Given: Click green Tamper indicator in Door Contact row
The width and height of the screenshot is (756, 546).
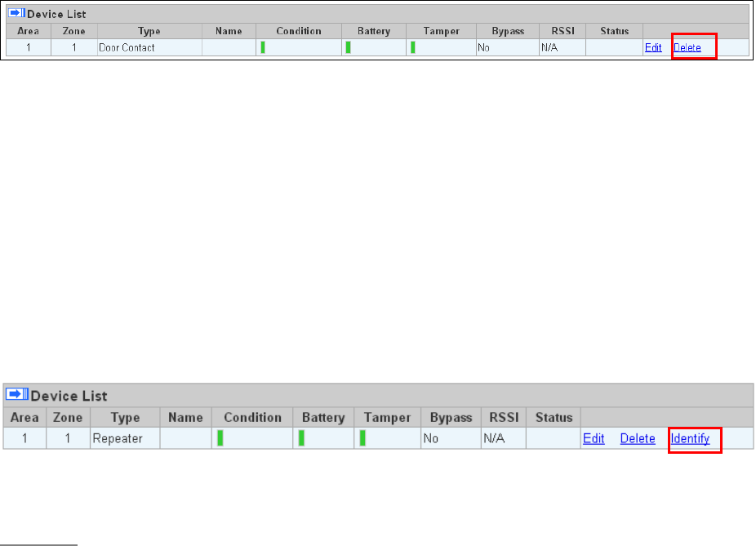Looking at the screenshot, I should point(413,47).
